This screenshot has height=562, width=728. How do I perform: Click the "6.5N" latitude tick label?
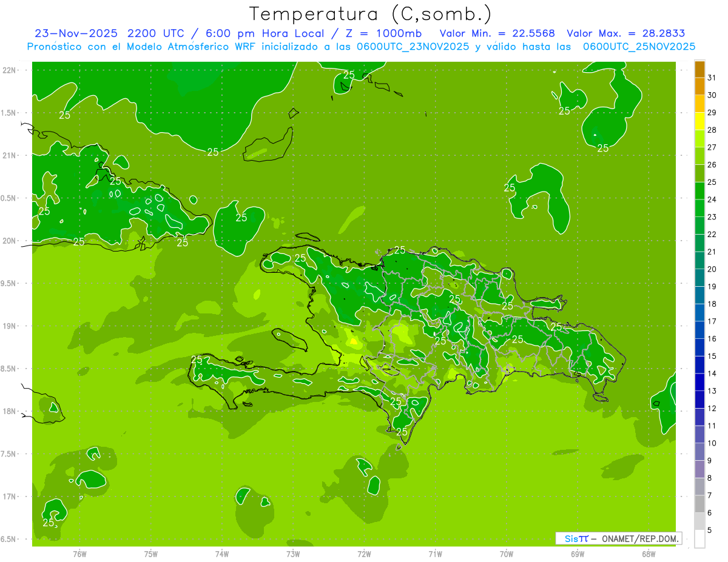pyautogui.click(x=9, y=539)
